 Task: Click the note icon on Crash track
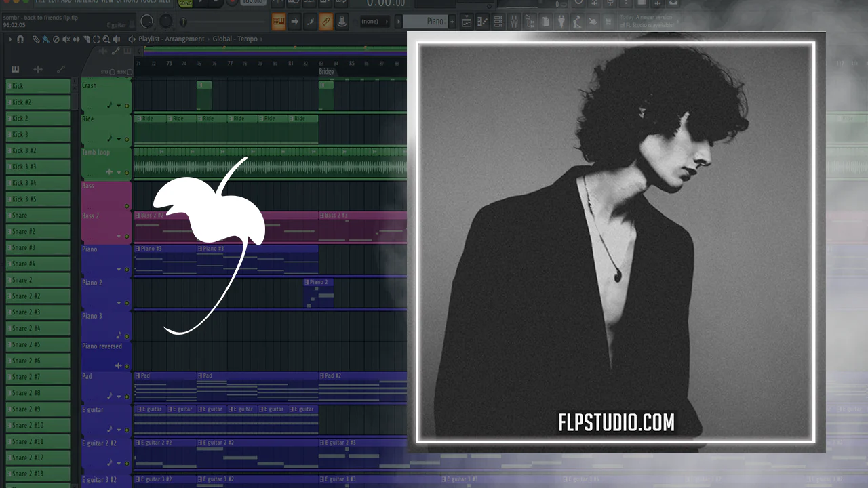click(110, 105)
